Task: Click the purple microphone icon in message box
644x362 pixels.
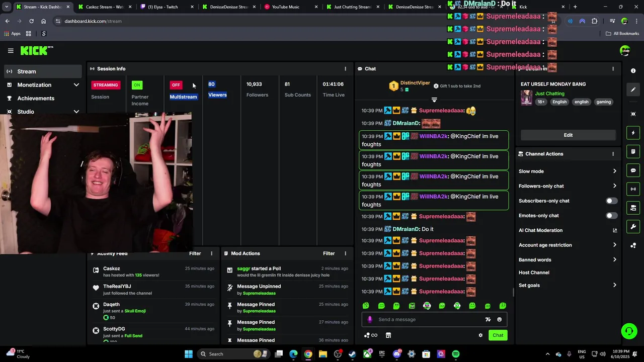Action: tap(370, 319)
